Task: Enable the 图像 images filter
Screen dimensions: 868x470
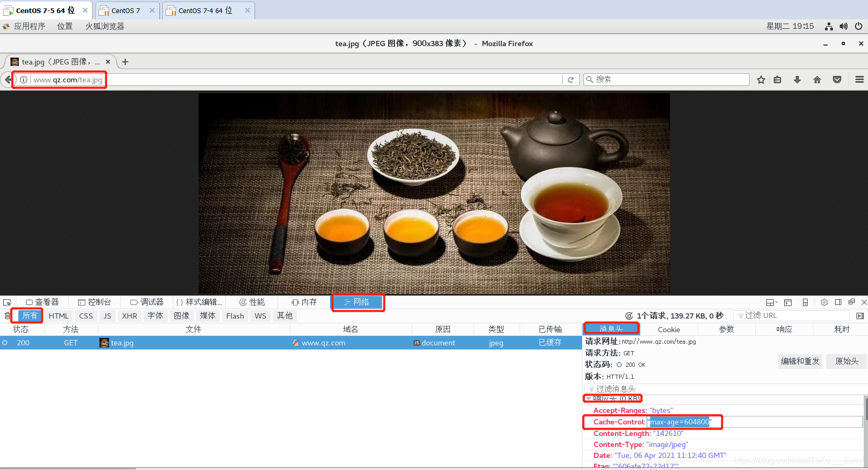Action: [x=182, y=316]
